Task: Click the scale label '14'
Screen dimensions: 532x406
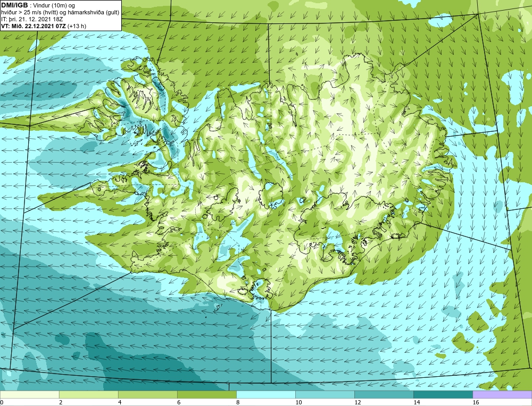Action: [417, 402]
